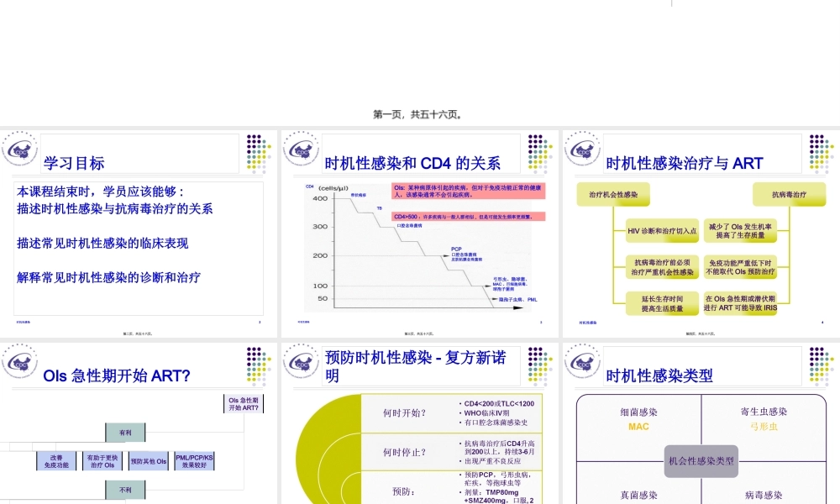Click the slide title 学习目标
The image size is (840, 504).
pos(74,163)
